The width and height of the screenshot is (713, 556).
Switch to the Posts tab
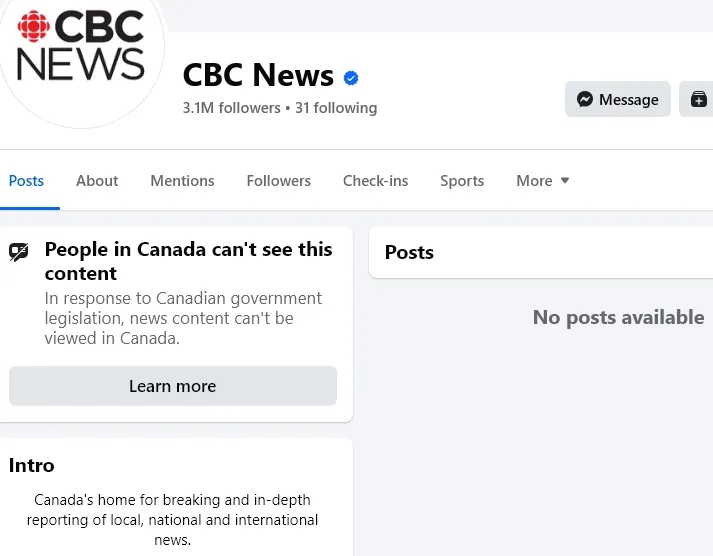pos(26,181)
